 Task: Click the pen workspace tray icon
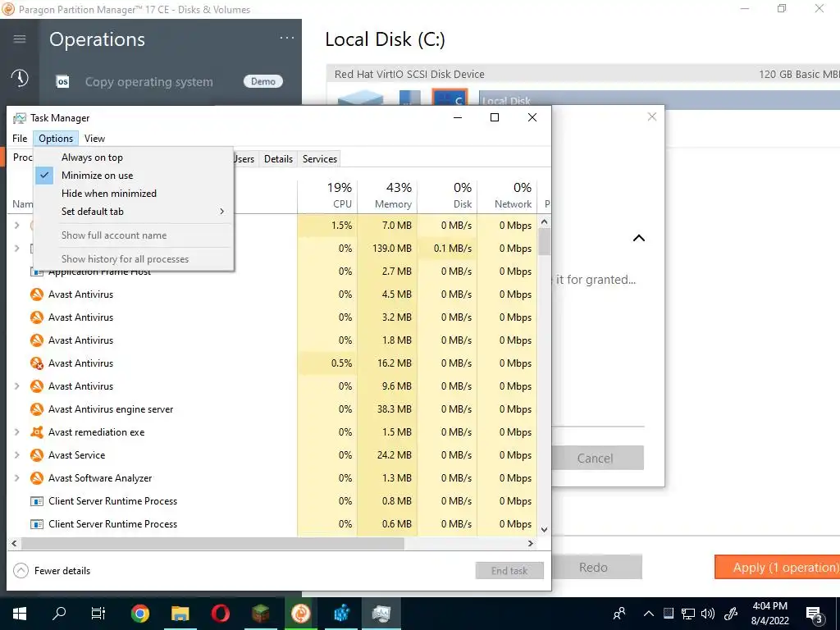click(x=731, y=614)
